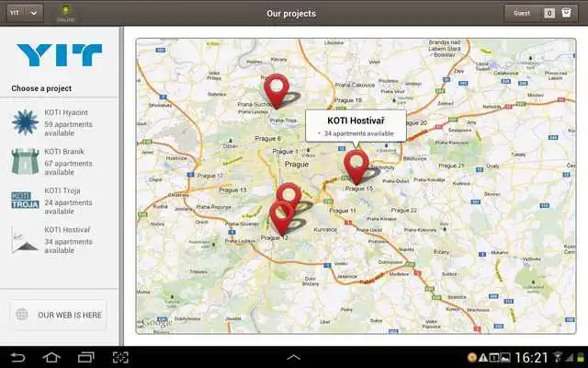Select the map pin near Praha-Suchdol

point(277,91)
